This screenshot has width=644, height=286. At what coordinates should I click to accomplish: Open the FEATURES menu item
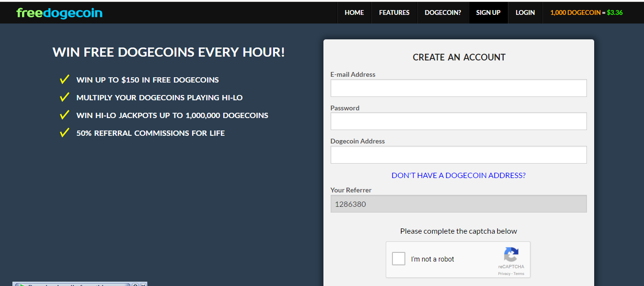(394, 12)
